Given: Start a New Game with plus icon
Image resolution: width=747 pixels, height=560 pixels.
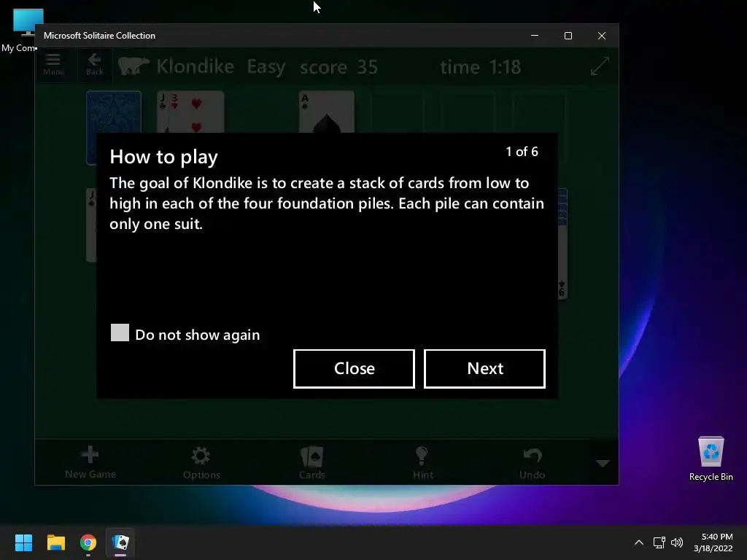Looking at the screenshot, I should tap(90, 462).
